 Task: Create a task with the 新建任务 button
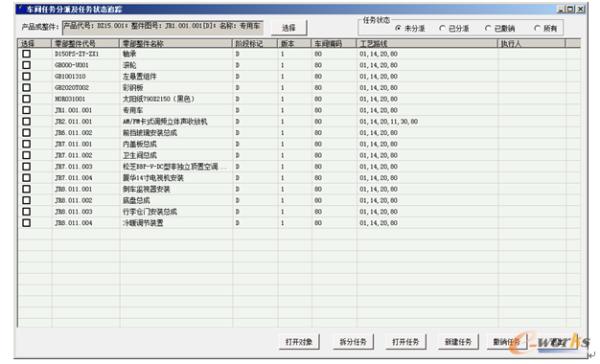tap(458, 342)
